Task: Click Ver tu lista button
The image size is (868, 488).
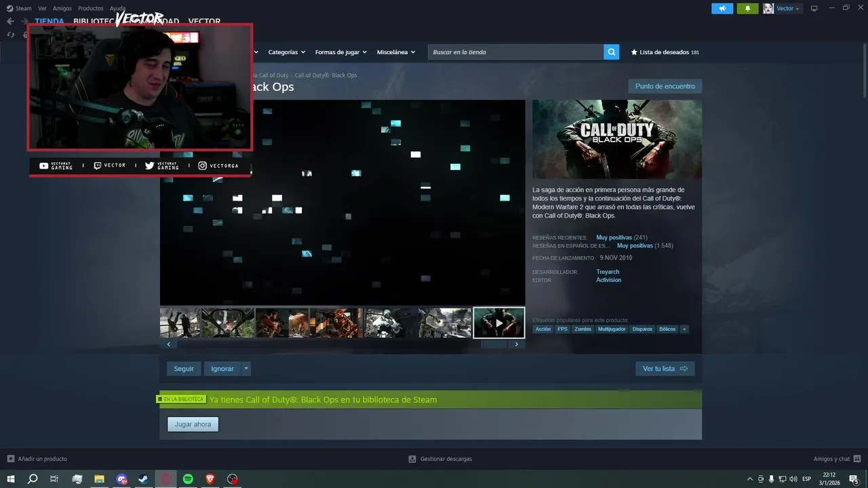Action: pos(665,369)
